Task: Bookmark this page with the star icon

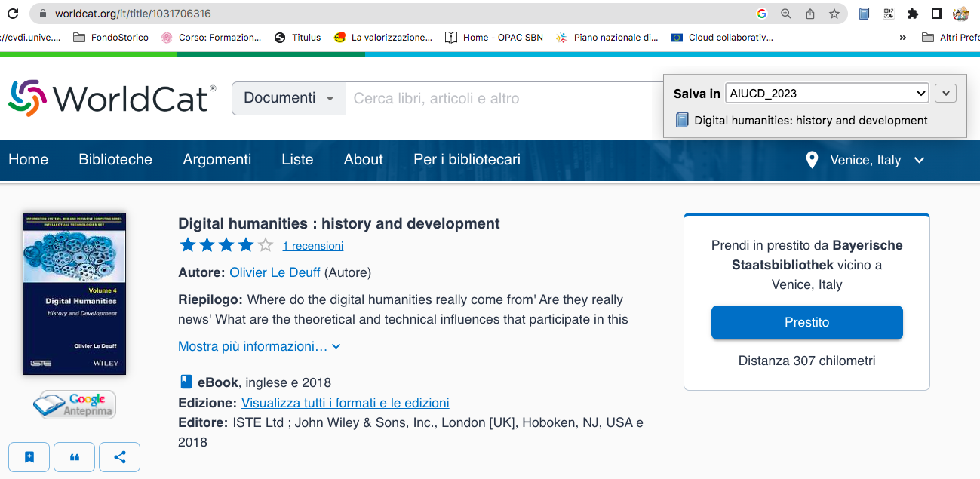Action: [834, 14]
